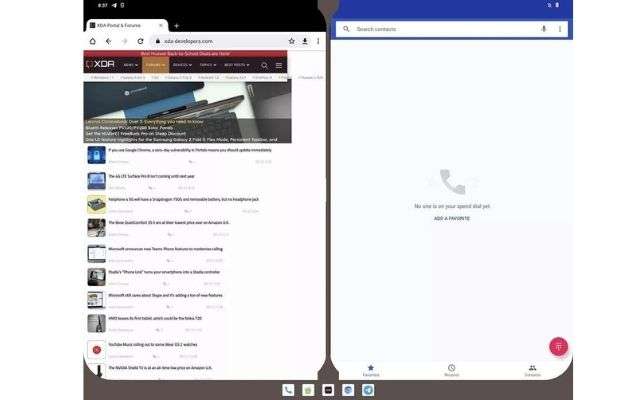The height and width of the screenshot is (400, 640).
Task: Open the HMD Nokia T20 tablet article
Action: pos(155,318)
